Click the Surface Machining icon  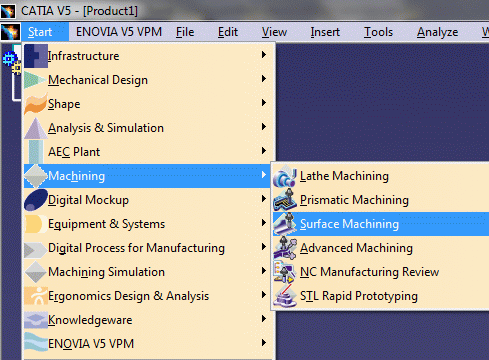click(x=285, y=224)
